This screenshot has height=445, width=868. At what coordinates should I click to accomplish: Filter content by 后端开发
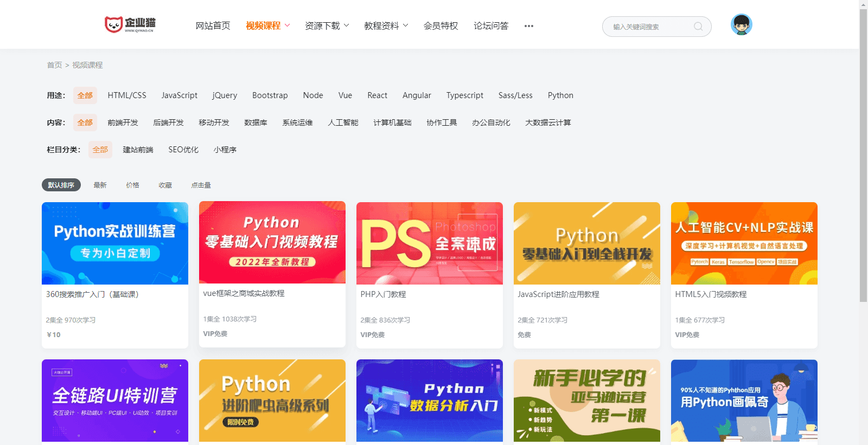tap(168, 122)
